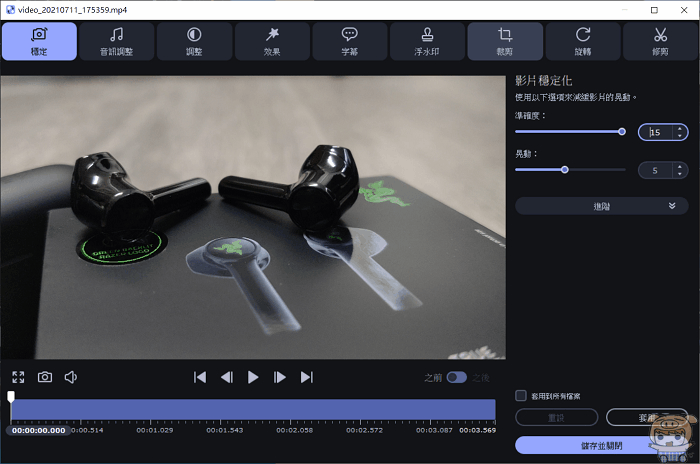This screenshot has width=700, height=464.
Task: Increase the 準確度 value with the up arrow
Action: coord(679,129)
